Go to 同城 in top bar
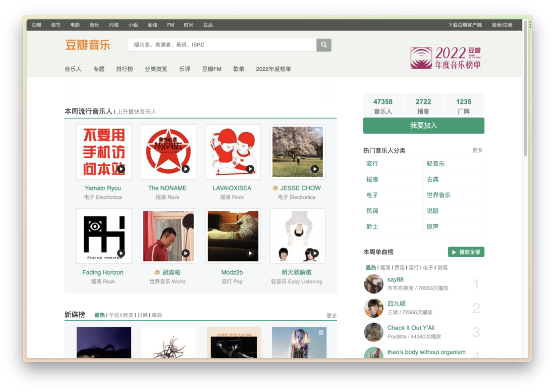The image size is (555, 392). (x=113, y=25)
